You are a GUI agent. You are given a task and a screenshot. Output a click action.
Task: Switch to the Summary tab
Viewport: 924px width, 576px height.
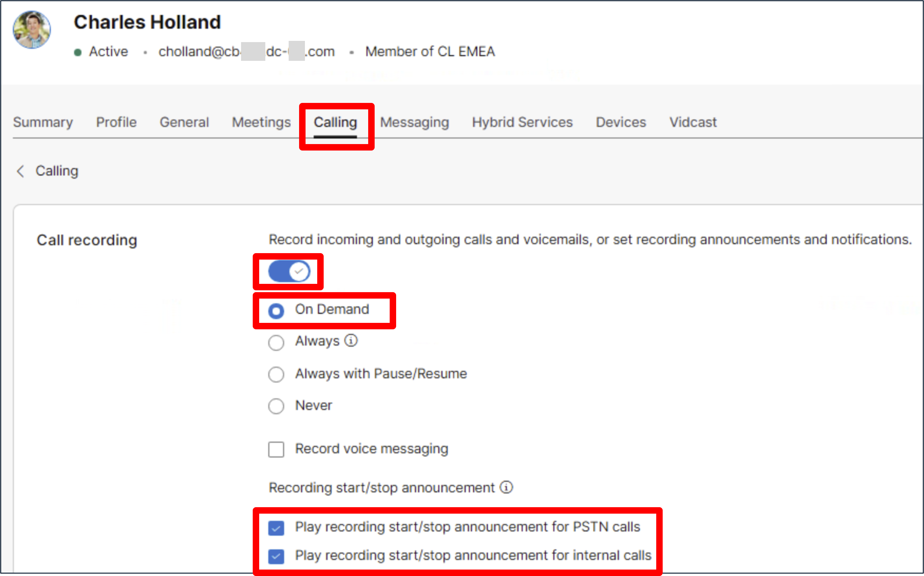43,122
